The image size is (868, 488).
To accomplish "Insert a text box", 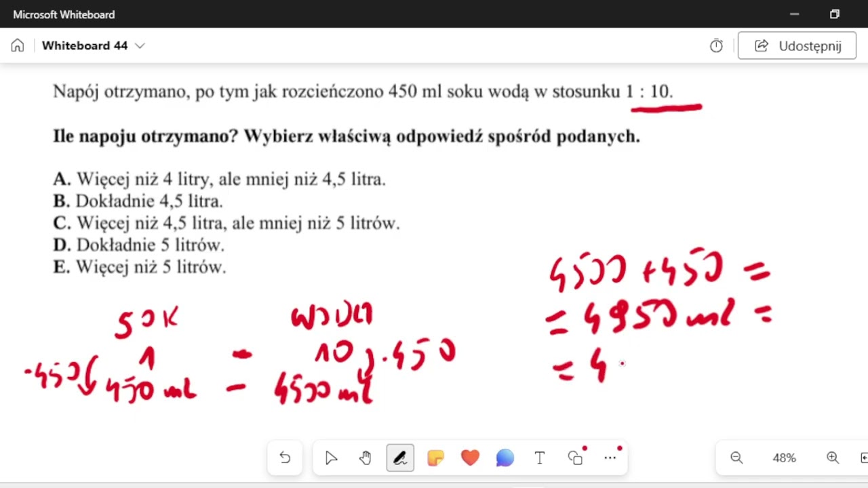I will point(540,458).
